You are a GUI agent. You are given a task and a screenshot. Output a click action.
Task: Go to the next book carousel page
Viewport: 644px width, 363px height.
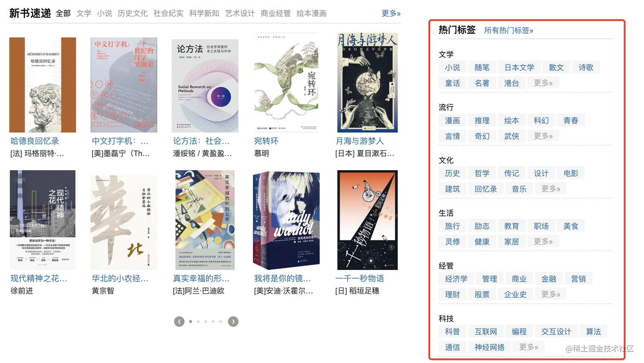pos(233,322)
